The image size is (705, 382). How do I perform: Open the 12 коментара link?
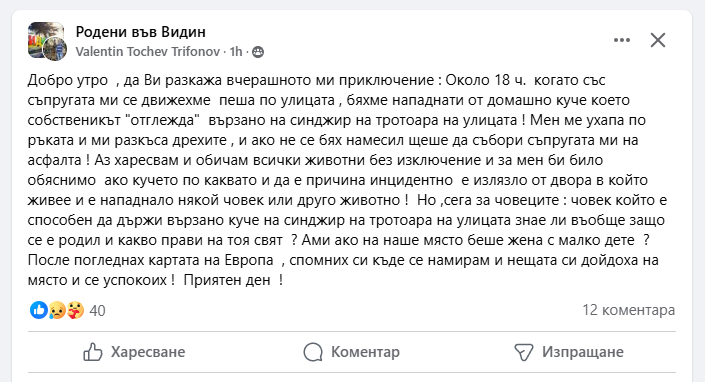[629, 310]
